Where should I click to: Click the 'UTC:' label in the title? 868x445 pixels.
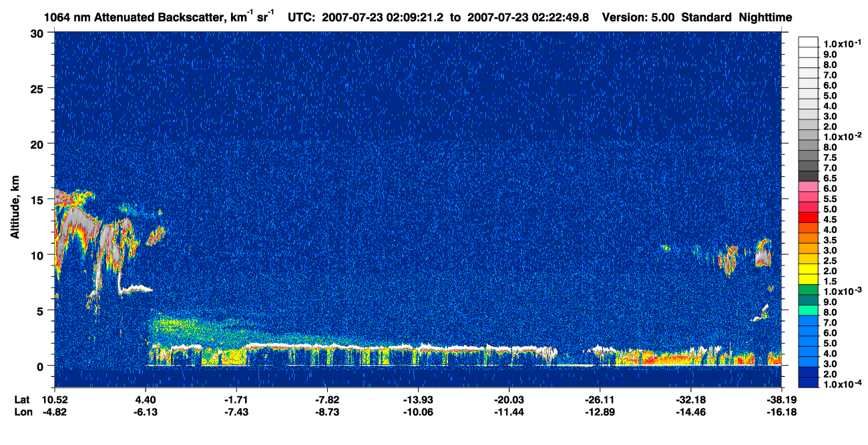tap(301, 17)
